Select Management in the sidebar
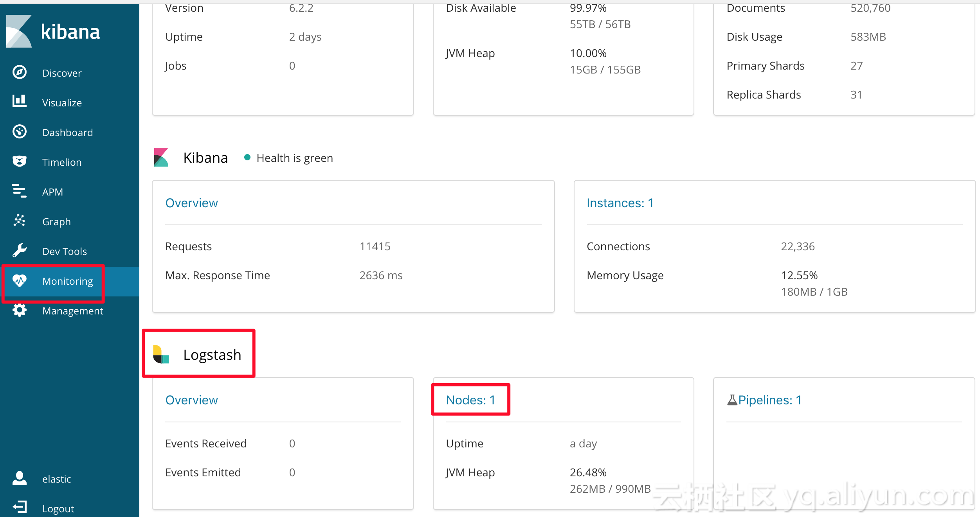The width and height of the screenshot is (980, 517). tap(72, 311)
